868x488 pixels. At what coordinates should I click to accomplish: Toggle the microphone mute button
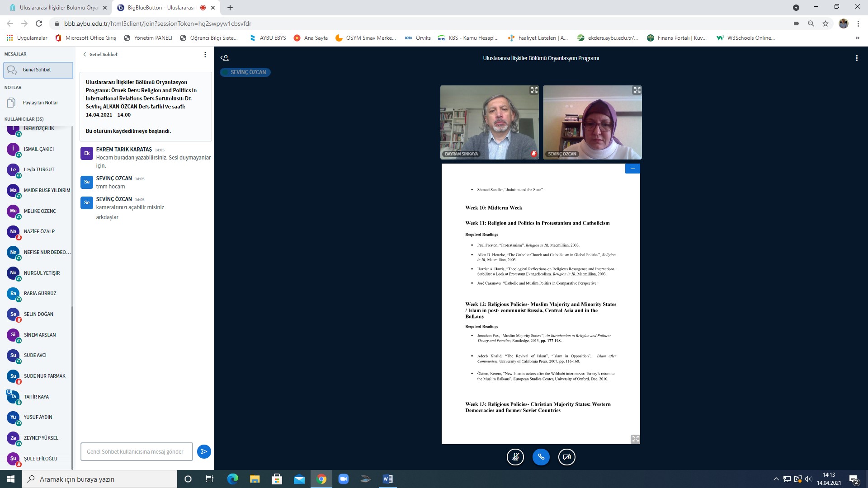coord(515,457)
